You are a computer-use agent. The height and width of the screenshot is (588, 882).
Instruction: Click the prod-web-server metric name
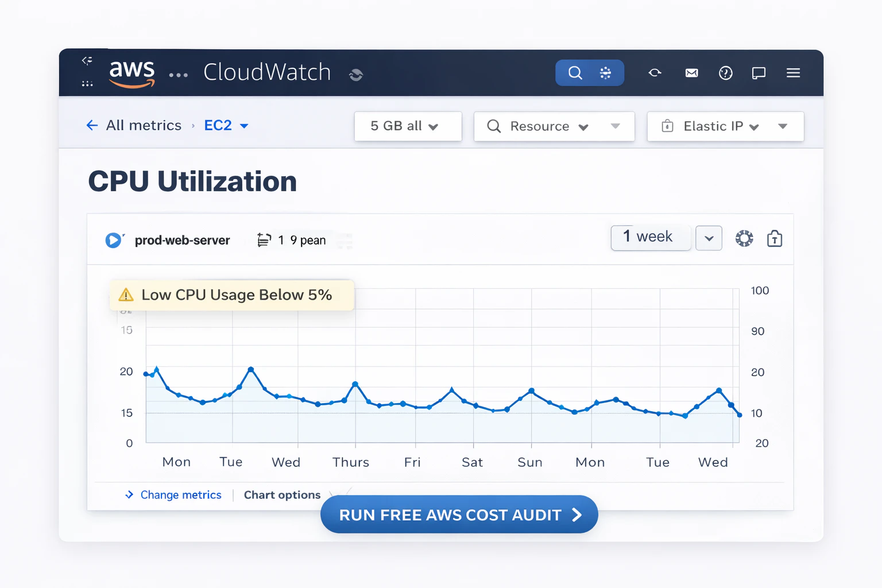pos(183,240)
